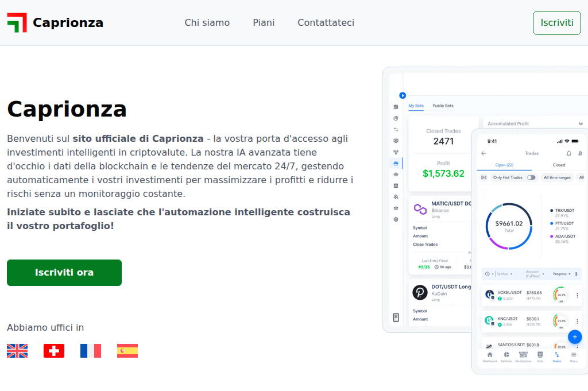Click the 26.2% progress ring on VOXEL/USDT
The image size is (588, 391).
coord(560,295)
